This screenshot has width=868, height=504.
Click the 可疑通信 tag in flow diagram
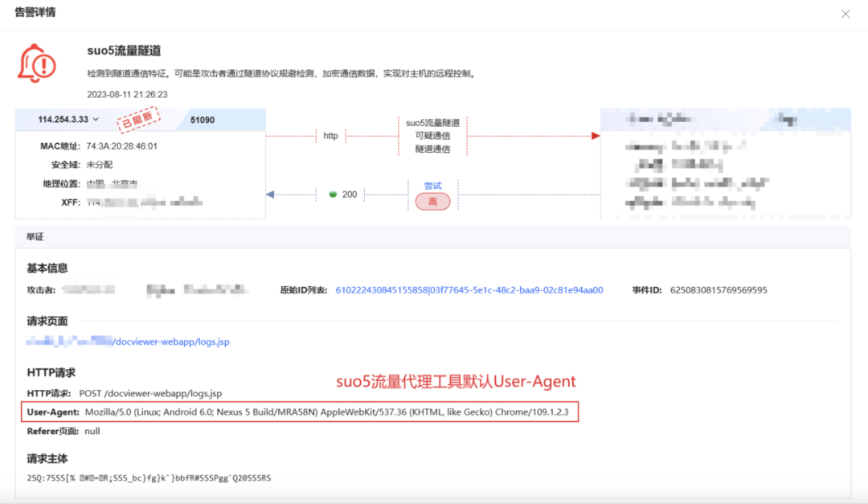coord(432,136)
